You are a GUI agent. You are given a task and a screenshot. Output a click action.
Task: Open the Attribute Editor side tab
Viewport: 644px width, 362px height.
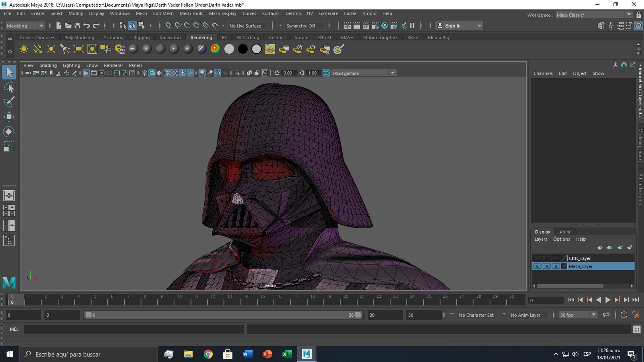640,189
